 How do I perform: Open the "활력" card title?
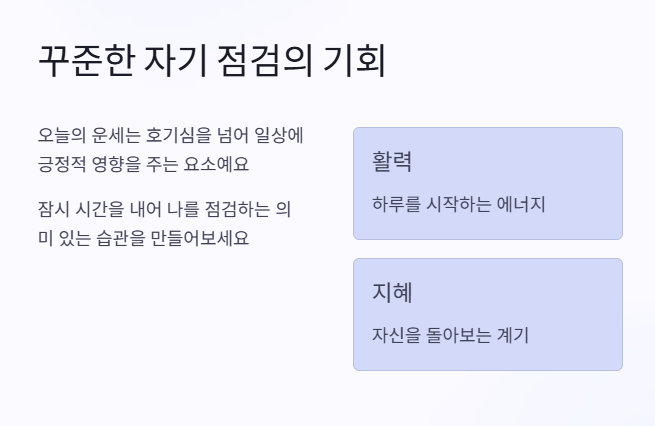(392, 161)
